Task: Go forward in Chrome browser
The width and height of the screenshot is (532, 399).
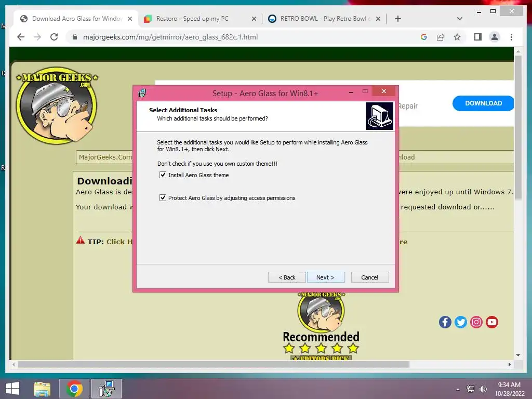Action: point(37,37)
